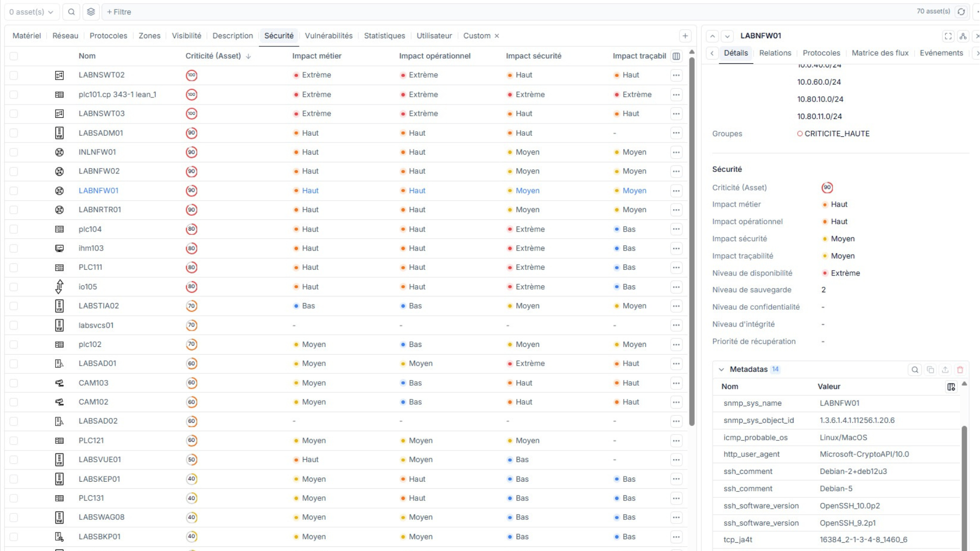Click the topology graph icon in detail panel
Screen dimensions: 980x551
(963, 36)
